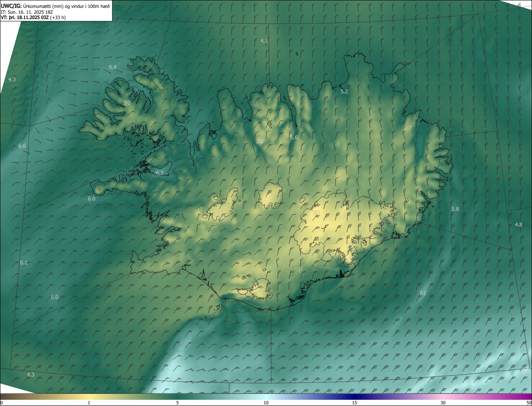Click the initial time line 'IT: Sun. 16. 11. 2025 18Z'

pyautogui.click(x=28, y=12)
